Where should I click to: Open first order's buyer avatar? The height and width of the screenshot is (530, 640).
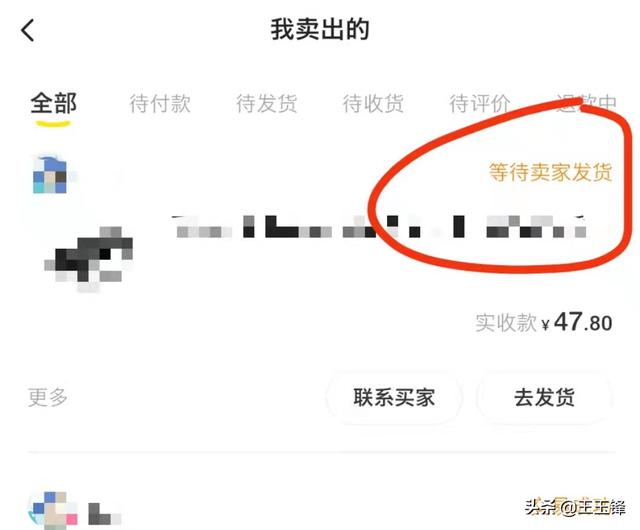[50, 174]
